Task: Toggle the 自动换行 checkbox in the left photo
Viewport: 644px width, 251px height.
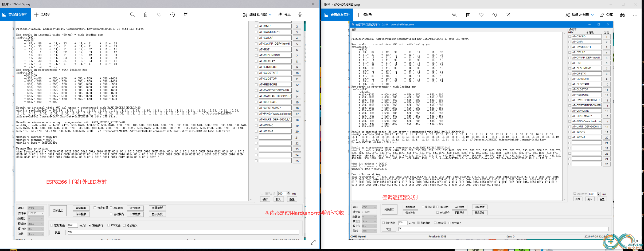Action: click(x=111, y=214)
